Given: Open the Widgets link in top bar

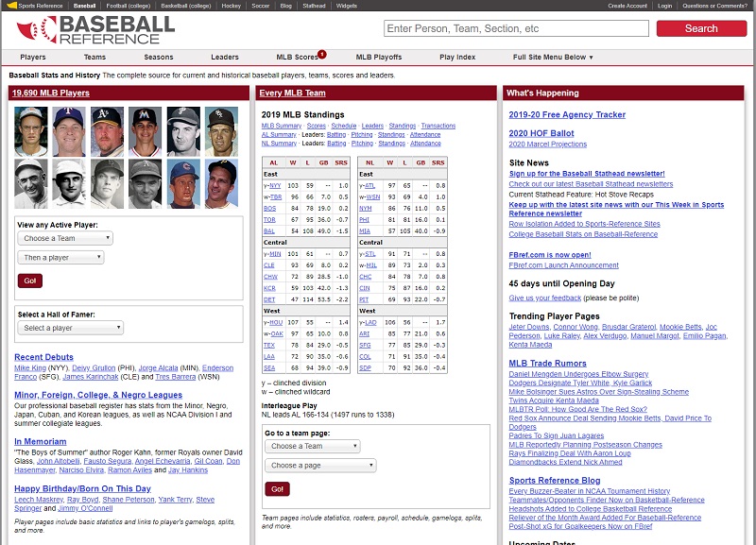Looking at the screenshot, I should 347,6.
